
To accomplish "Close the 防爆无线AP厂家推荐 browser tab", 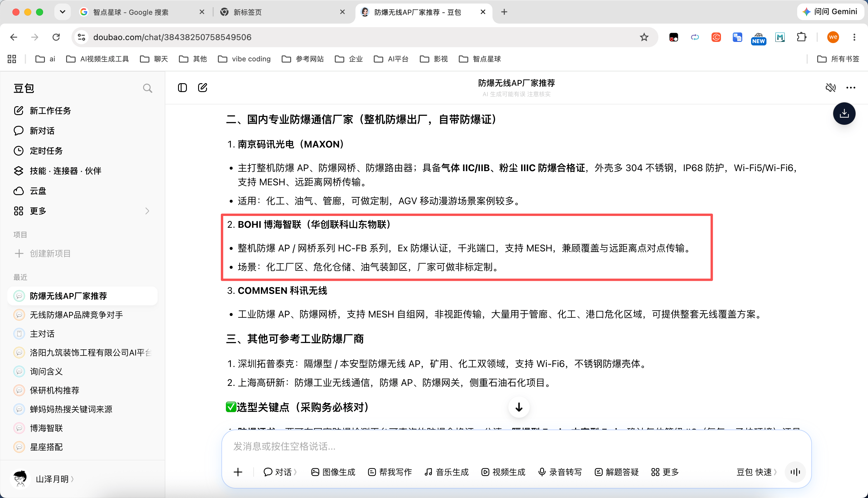I will [x=483, y=12].
